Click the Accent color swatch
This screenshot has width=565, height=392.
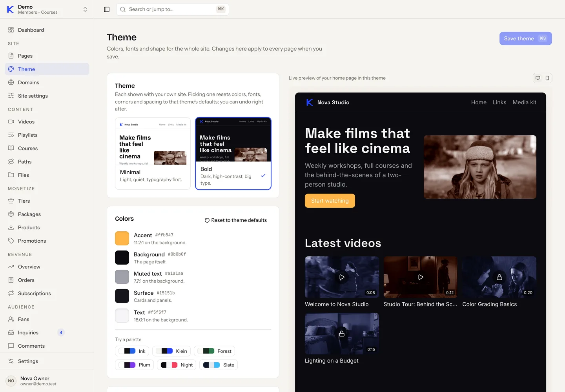click(x=122, y=238)
